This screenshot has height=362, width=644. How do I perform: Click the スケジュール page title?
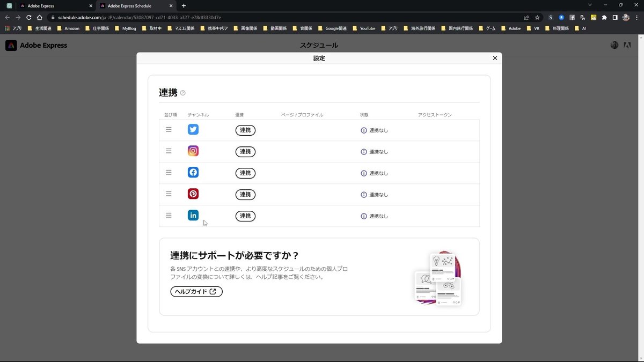[319, 45]
